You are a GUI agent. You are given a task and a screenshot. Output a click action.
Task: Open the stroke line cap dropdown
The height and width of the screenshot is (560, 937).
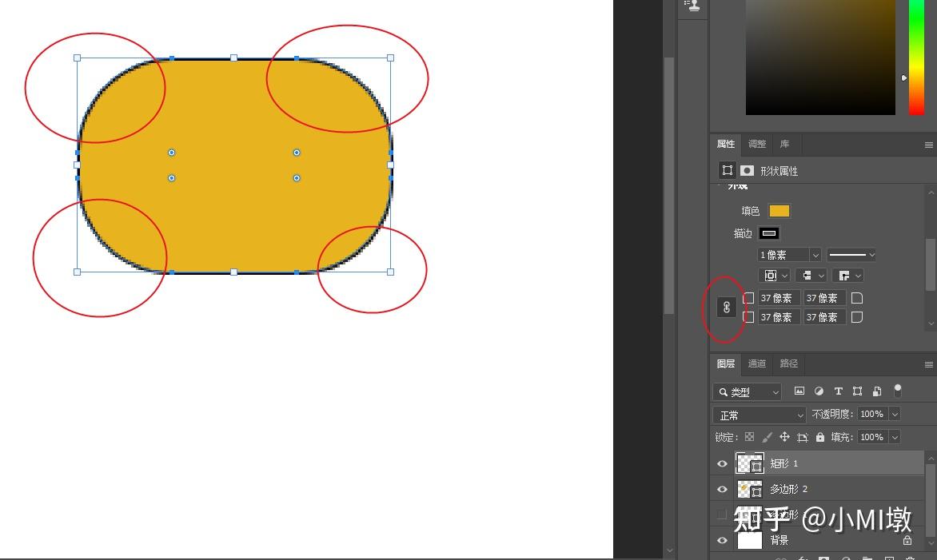click(x=811, y=276)
